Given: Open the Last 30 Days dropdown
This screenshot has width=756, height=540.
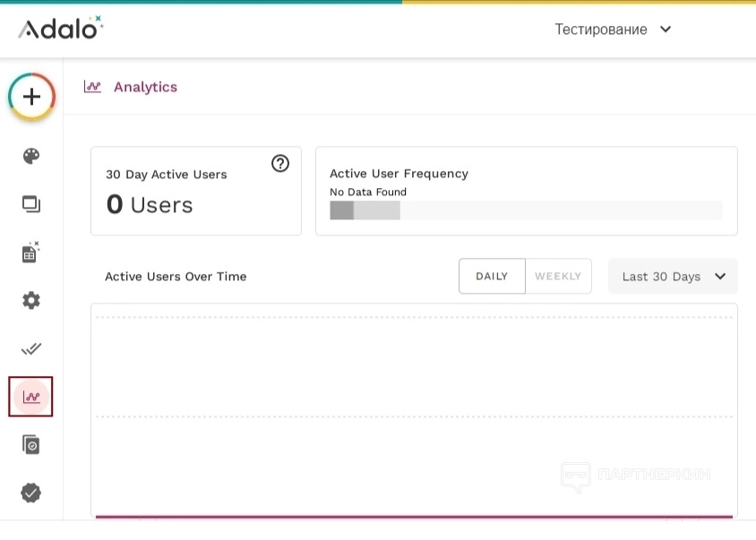Looking at the screenshot, I should 673,277.
